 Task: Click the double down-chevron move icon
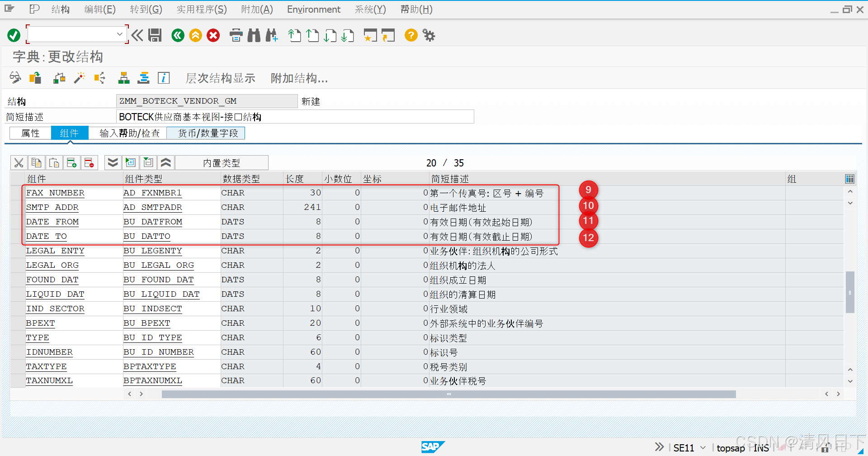click(x=113, y=162)
